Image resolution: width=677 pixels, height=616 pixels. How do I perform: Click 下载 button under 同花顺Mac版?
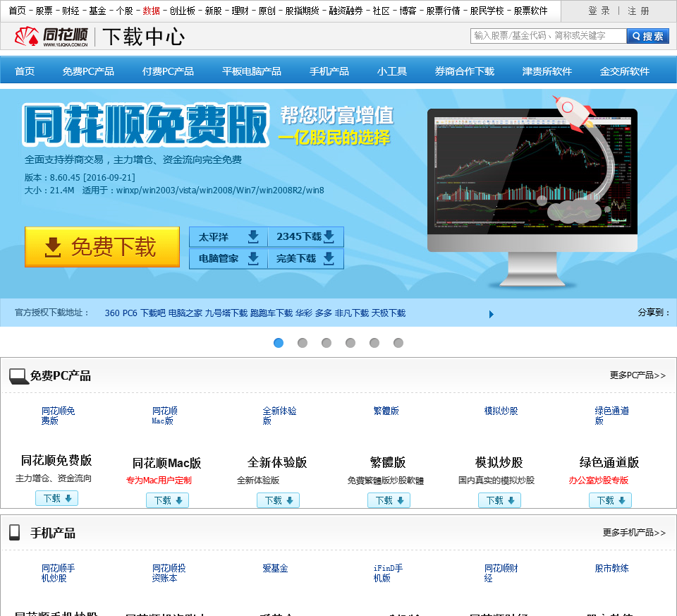tap(168, 500)
